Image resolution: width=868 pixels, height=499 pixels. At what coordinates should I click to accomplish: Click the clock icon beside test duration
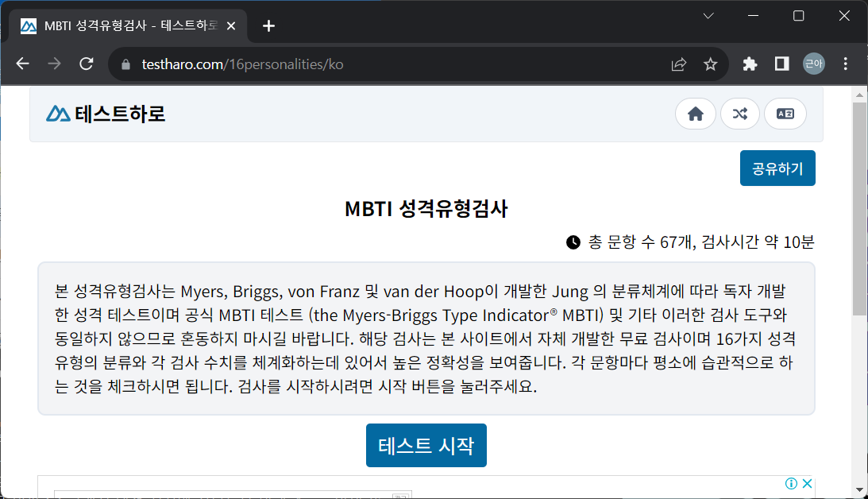[573, 241]
